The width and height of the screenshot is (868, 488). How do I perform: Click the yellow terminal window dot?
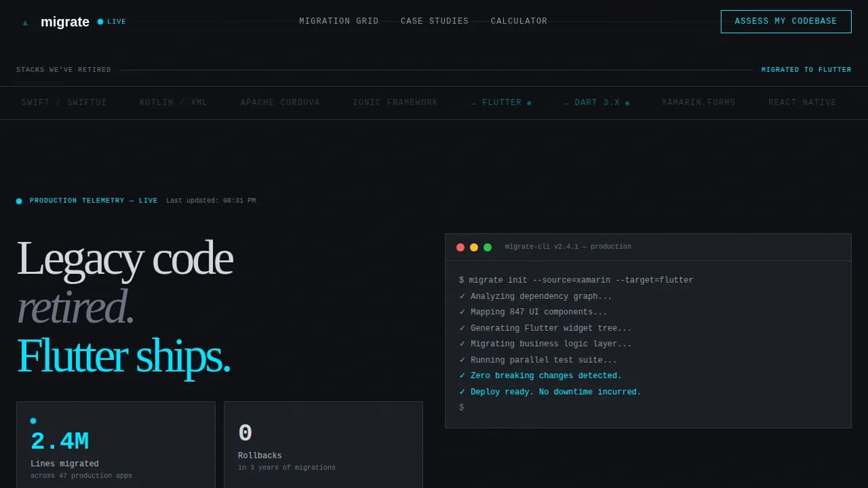[474, 247]
